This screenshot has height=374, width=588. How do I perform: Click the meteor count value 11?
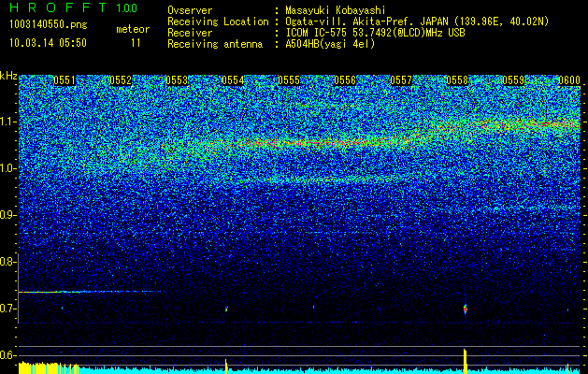[136, 43]
